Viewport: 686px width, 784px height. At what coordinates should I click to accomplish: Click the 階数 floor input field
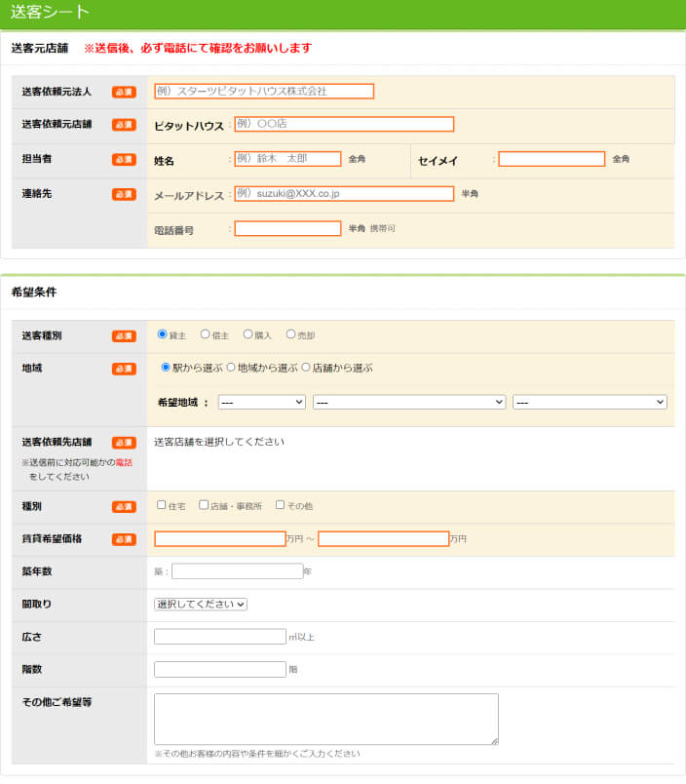(220, 669)
